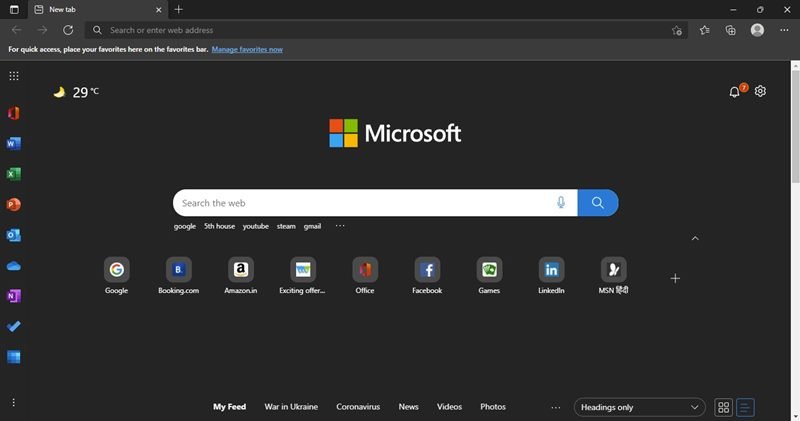This screenshot has height=421, width=800.
Task: Open the MSN Hindi quick link tile
Action: [613, 276]
